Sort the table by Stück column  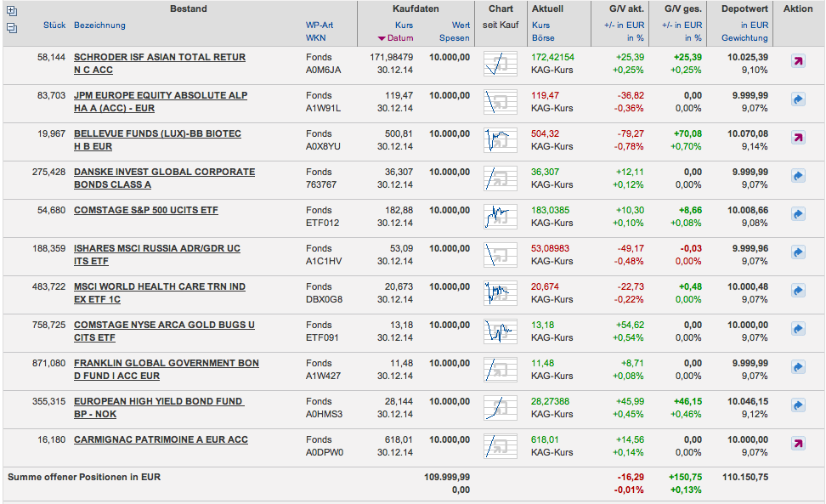(x=54, y=25)
